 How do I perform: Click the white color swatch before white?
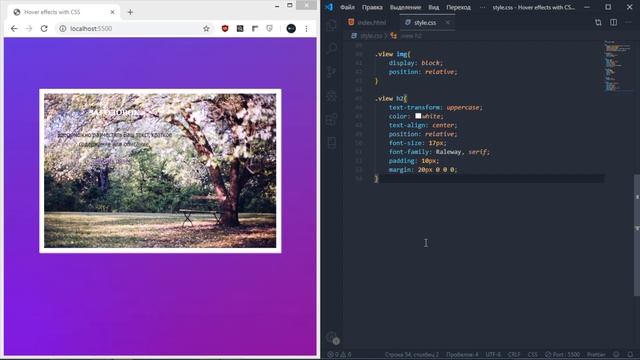418,116
